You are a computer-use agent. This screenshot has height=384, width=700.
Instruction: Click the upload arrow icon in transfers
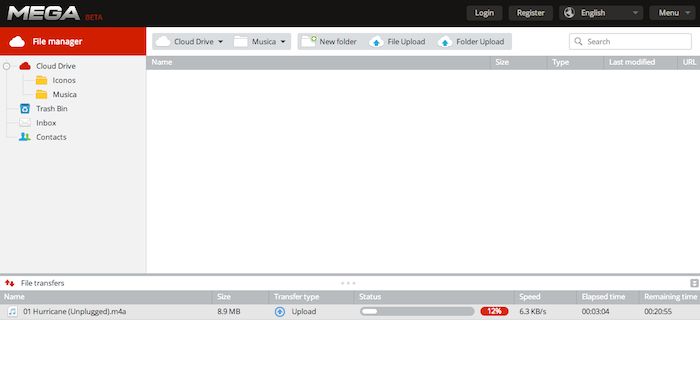click(x=280, y=312)
